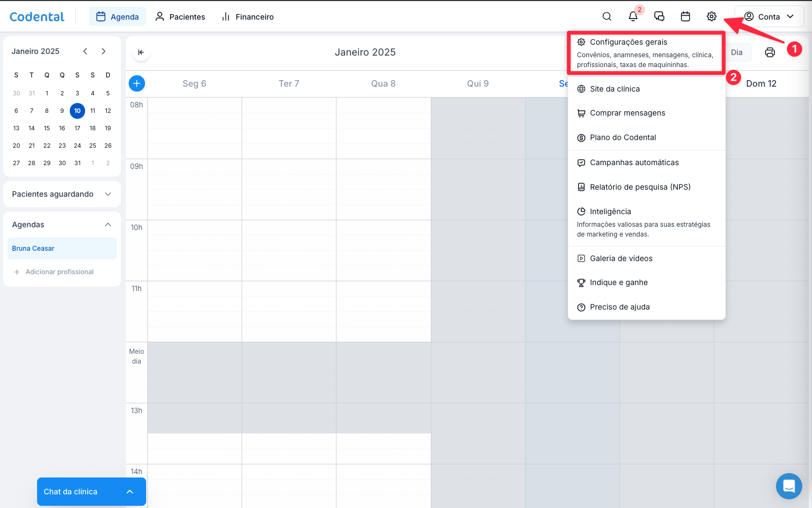The image size is (812, 508).
Task: Click Adicionar profissional link
Action: tap(59, 272)
